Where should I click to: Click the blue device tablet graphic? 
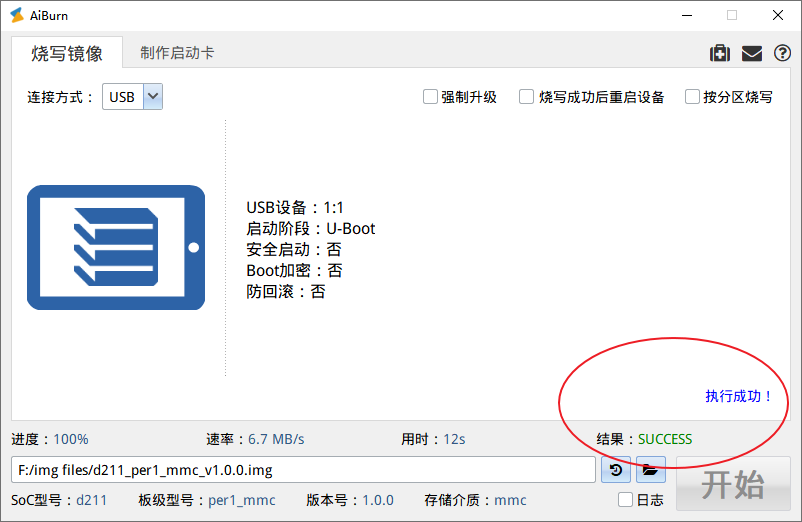pyautogui.click(x=115, y=247)
